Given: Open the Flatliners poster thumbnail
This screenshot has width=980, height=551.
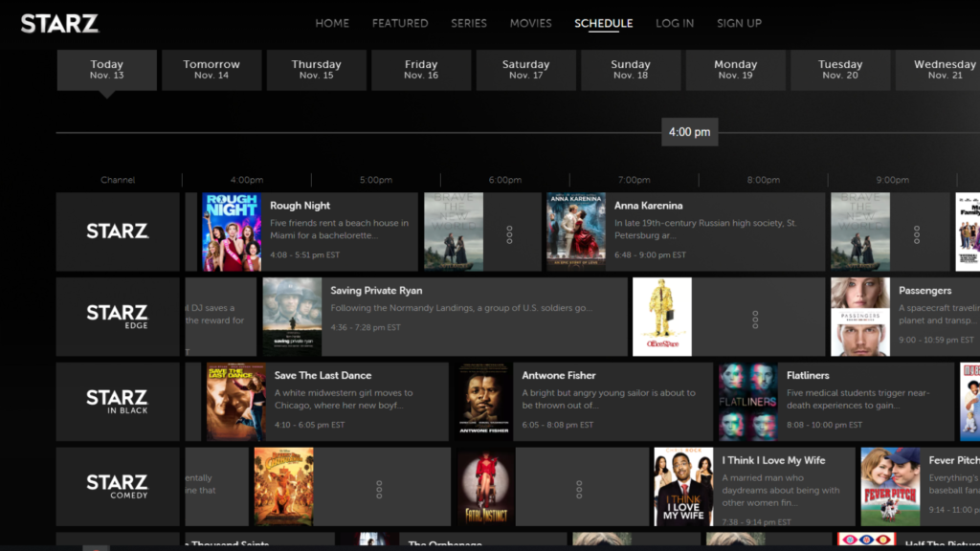Looking at the screenshot, I should 748,402.
